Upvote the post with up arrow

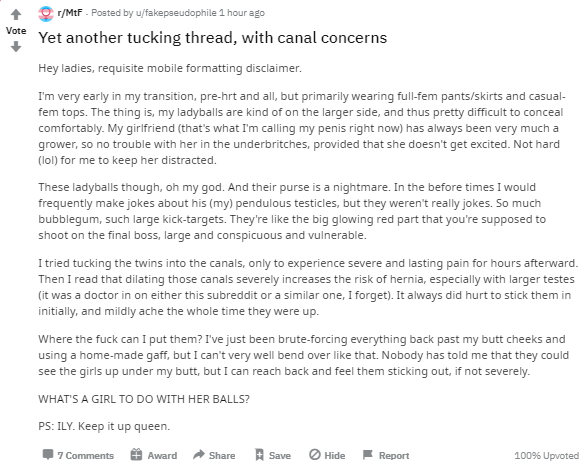click(16, 14)
